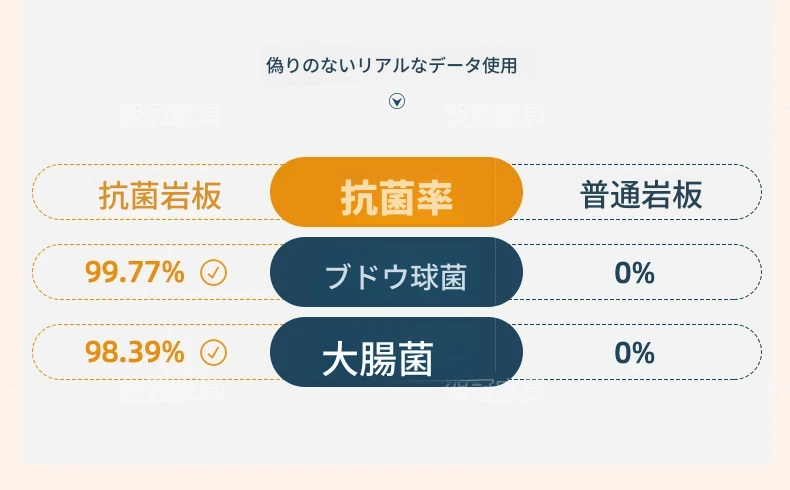
Task: Click the checkmark icon next to 98.39%
Action: click(214, 352)
